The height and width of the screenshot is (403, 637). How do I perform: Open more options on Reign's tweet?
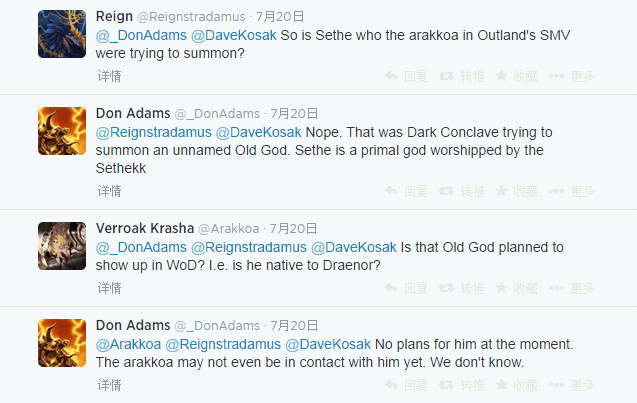tap(572, 76)
